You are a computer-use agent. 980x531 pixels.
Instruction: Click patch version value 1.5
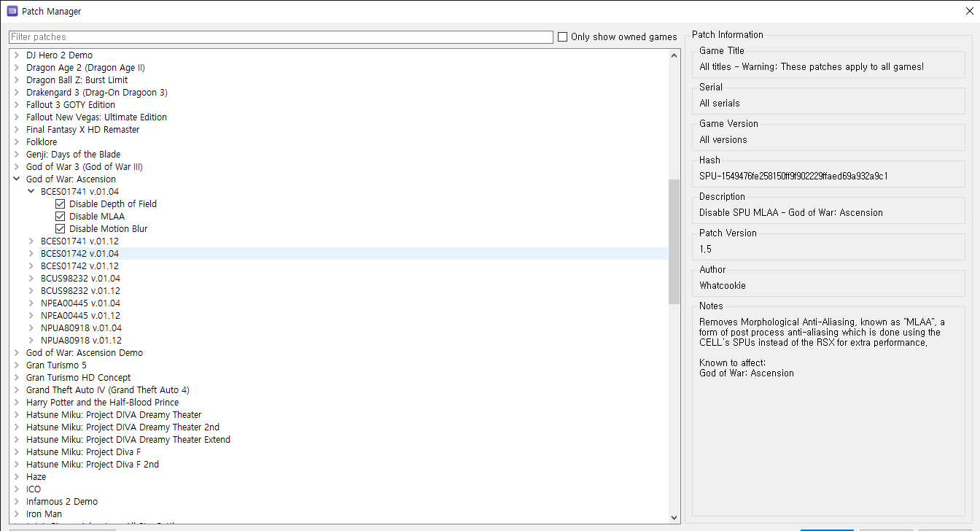(x=705, y=249)
